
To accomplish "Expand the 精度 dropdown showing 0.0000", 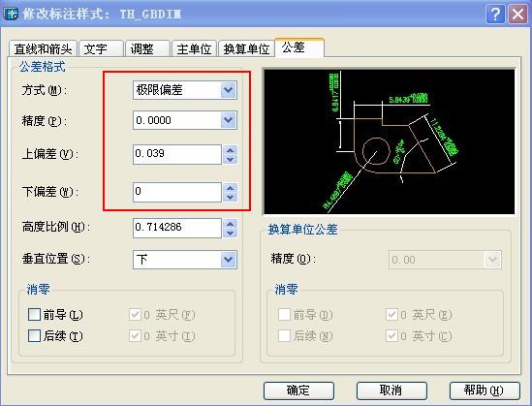I will (185, 120).
